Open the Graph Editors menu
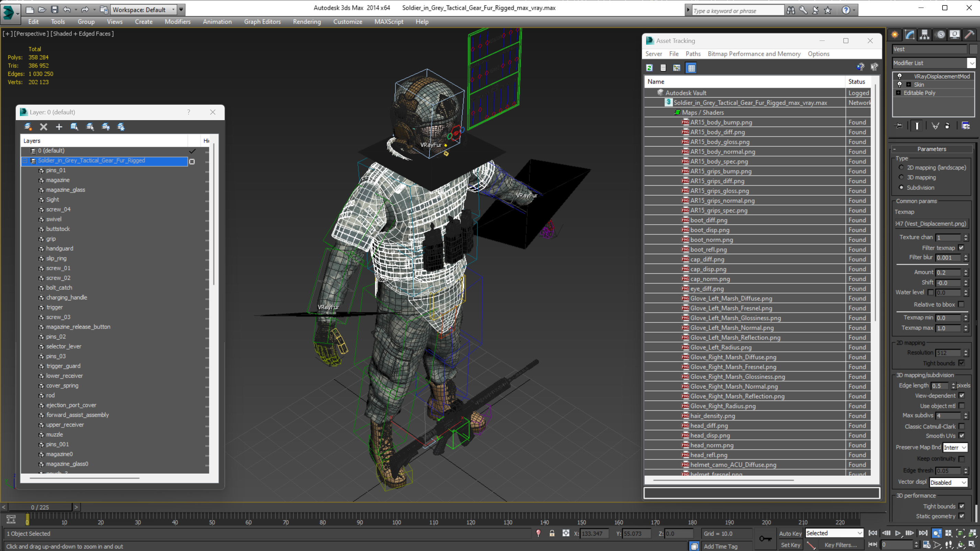Viewport: 980px width, 551px height. pos(262,22)
